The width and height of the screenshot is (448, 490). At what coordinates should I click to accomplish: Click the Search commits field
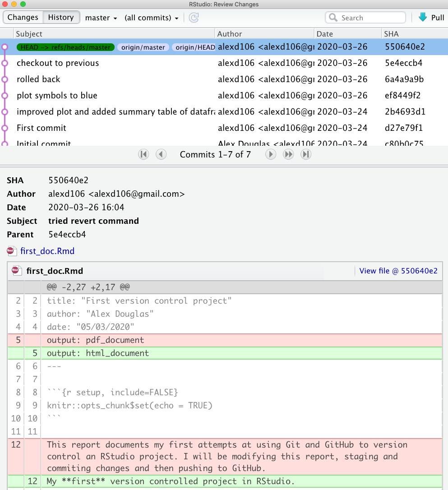click(x=370, y=18)
